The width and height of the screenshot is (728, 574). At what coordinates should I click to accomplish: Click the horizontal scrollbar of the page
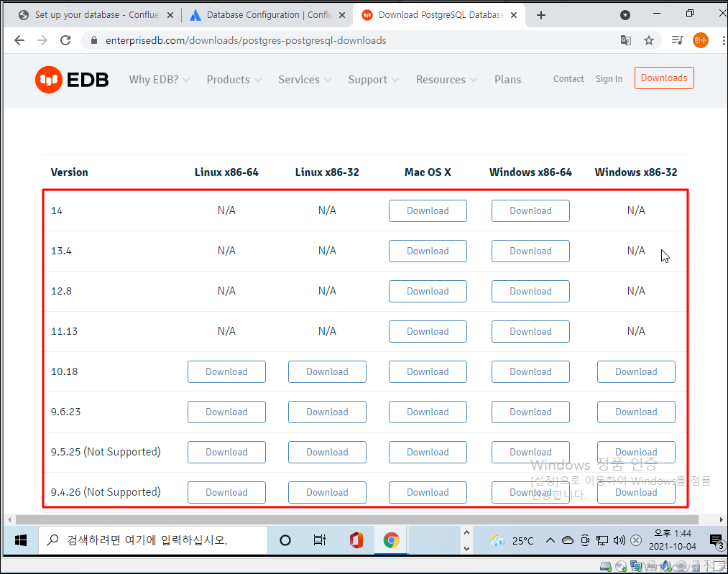(356, 519)
